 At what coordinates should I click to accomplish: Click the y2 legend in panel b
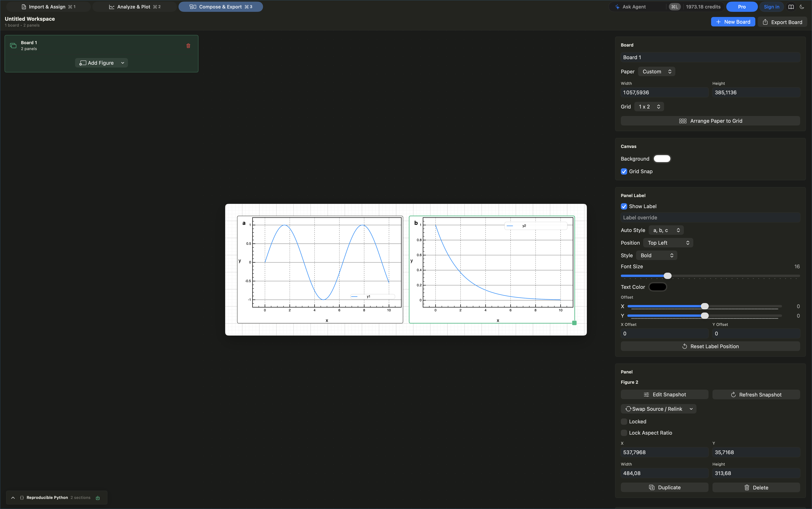point(536,226)
